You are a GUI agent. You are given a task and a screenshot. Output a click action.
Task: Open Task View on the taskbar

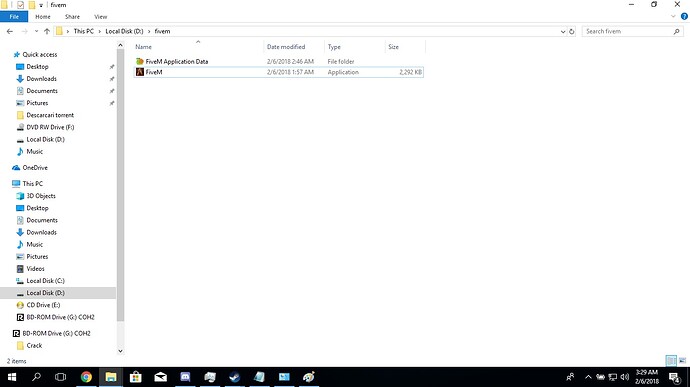[60, 377]
